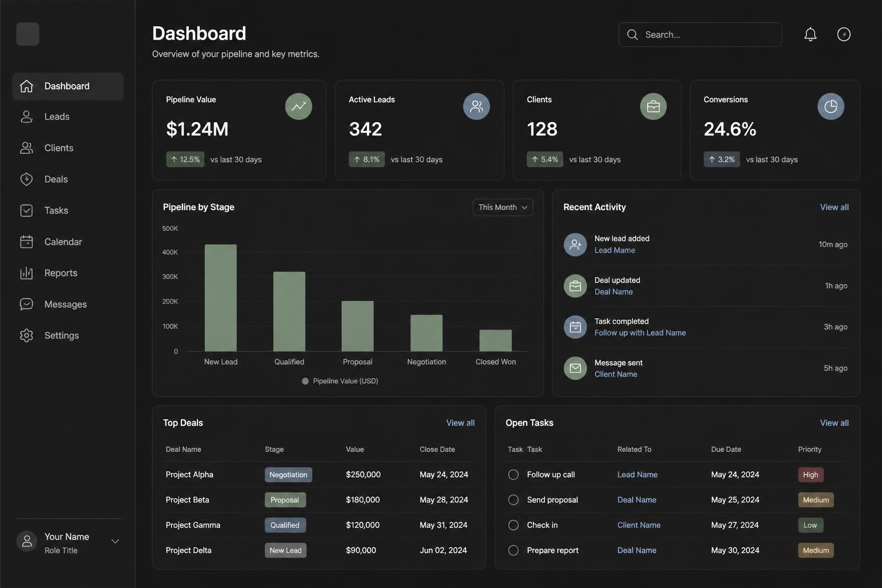
Task: Click the 12.5% change badge
Action: pos(185,160)
